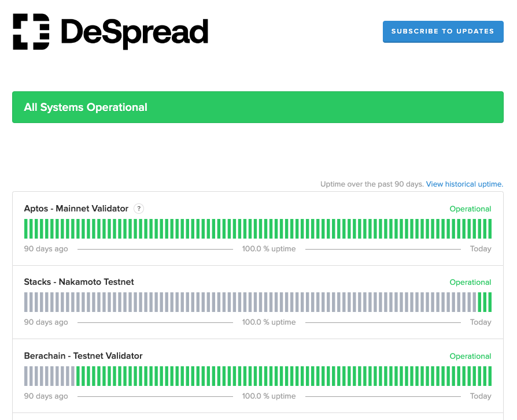Click the Aptos 100.0 % uptime text

(269, 248)
